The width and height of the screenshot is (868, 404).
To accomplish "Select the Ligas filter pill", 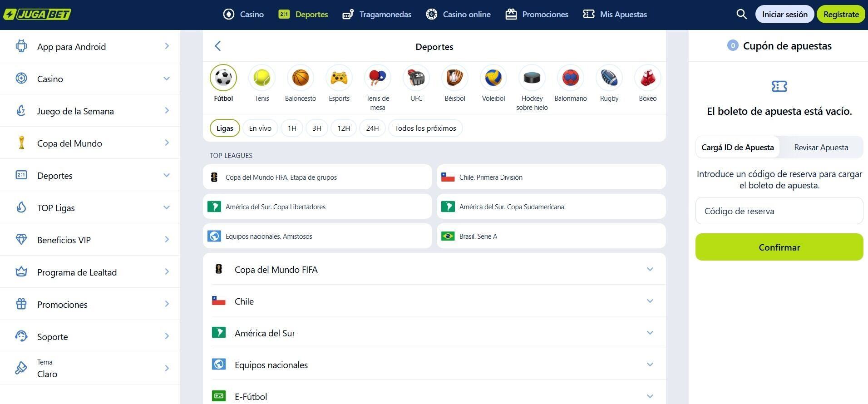I will tap(225, 128).
